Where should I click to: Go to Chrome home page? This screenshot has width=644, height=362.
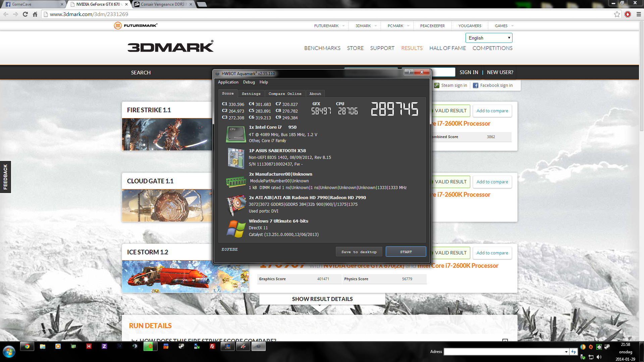35,14
